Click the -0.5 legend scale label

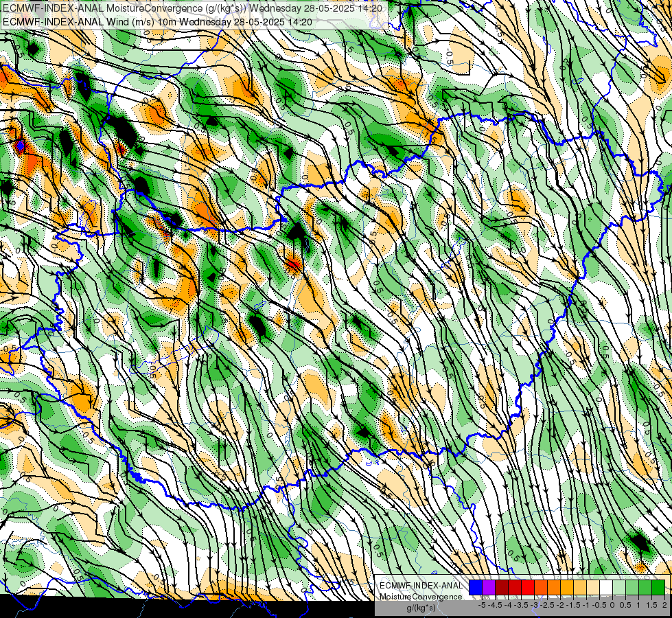click(x=599, y=605)
